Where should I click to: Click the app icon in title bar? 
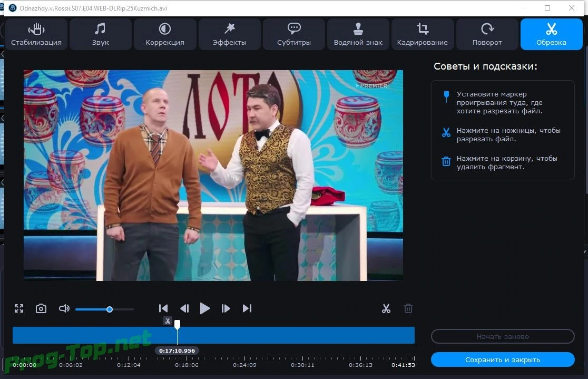13,8
